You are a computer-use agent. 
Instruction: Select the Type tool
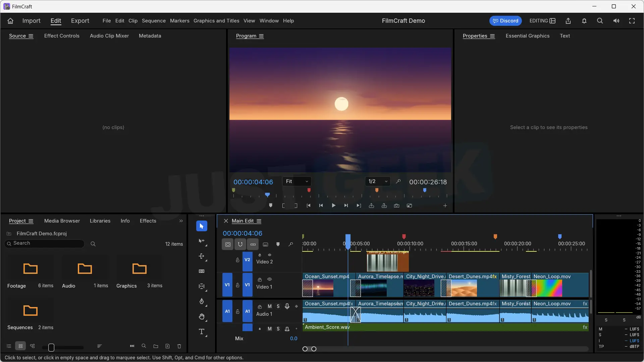(202, 332)
